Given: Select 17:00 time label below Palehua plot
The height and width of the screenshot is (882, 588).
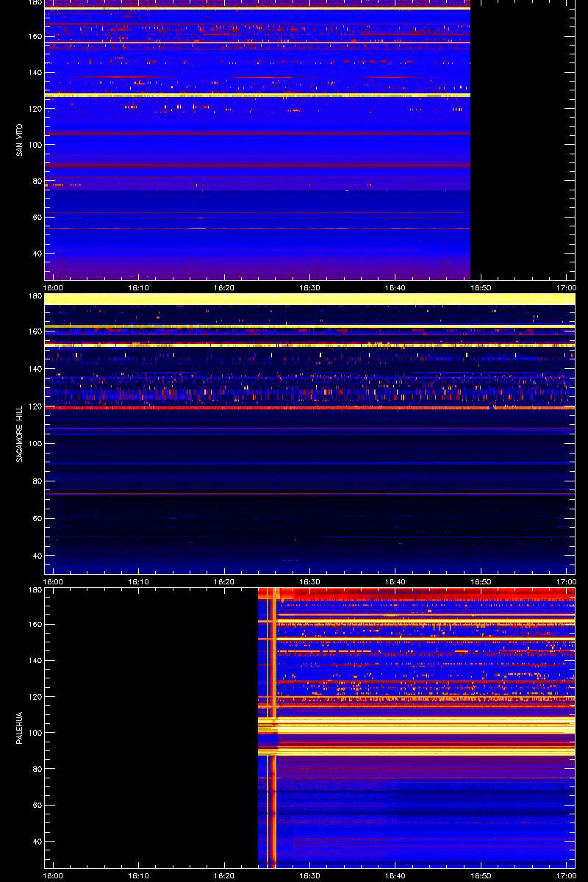Looking at the screenshot, I should coord(566,876).
